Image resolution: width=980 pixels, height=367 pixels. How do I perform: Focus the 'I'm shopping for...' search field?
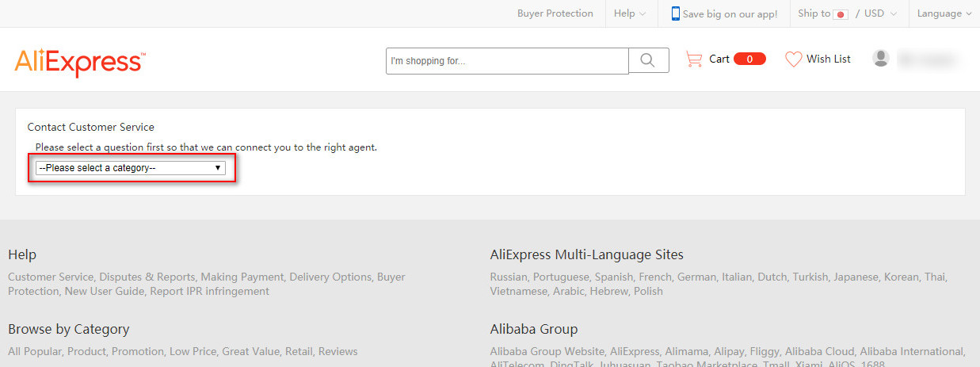[507, 61]
